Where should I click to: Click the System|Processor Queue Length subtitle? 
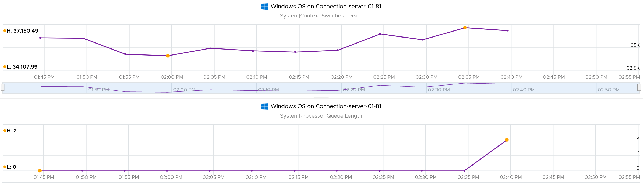tap(321, 116)
